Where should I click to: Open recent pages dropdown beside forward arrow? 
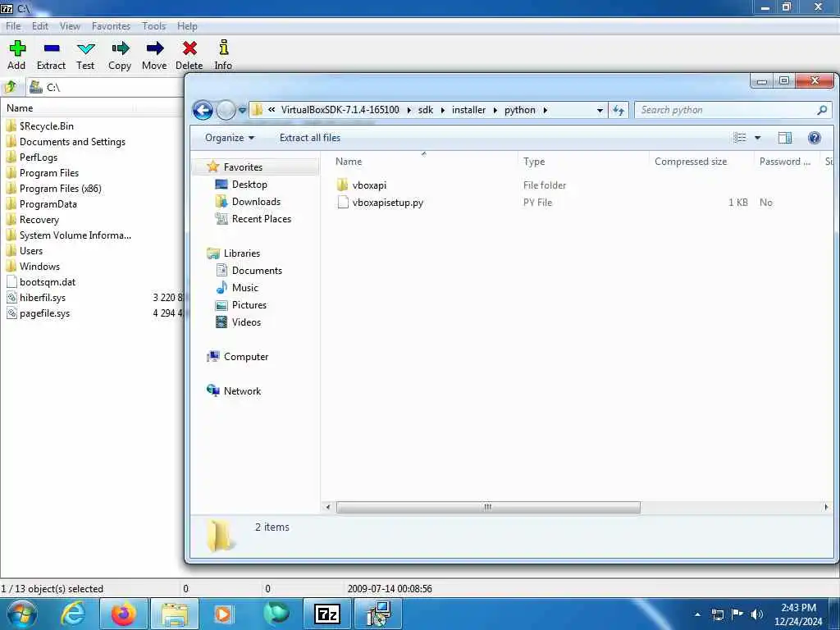[x=242, y=111]
